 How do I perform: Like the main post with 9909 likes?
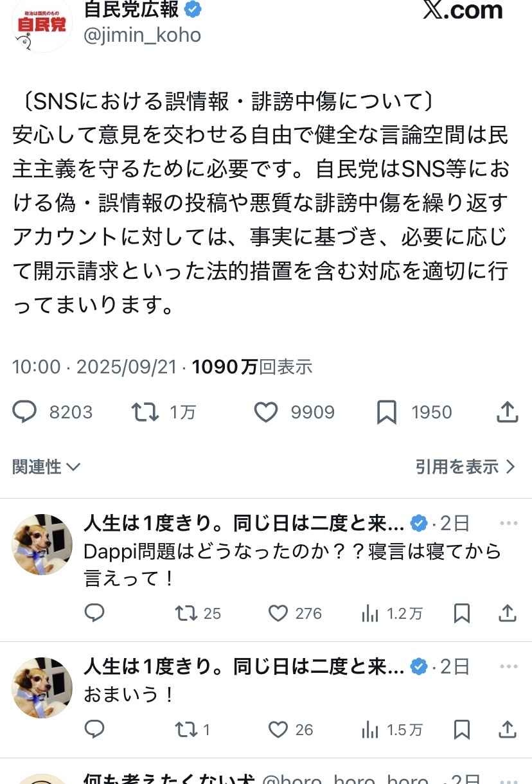(266, 412)
